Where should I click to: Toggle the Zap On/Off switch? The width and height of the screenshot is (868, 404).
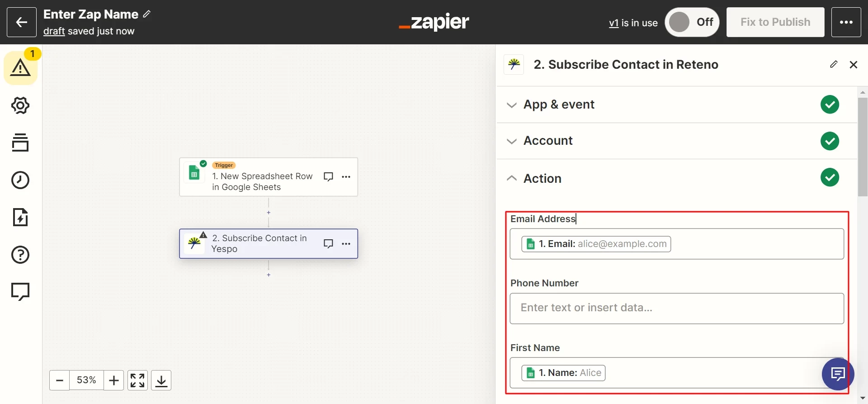pos(692,22)
